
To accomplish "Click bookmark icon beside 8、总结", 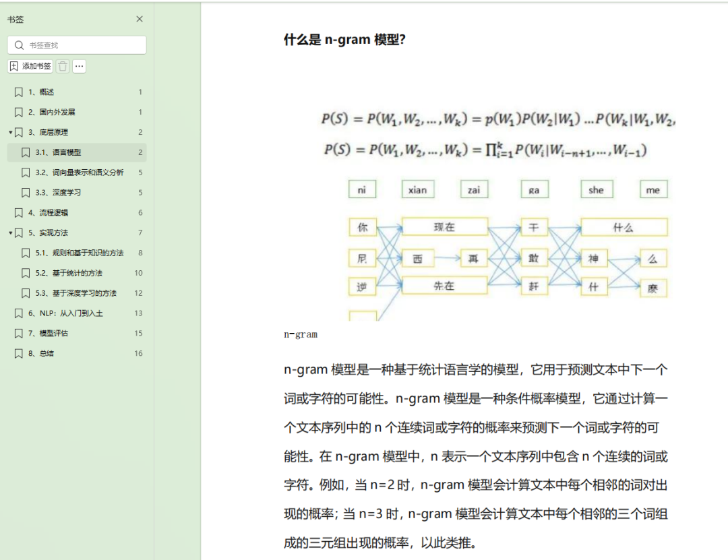I will click(19, 353).
